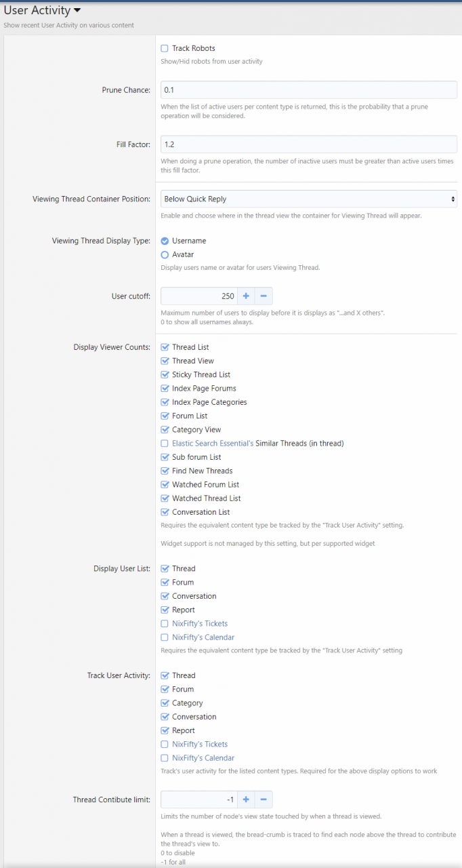Decrease Thread Contribute limit with minus button
The width and height of the screenshot is (462, 868).
(264, 800)
